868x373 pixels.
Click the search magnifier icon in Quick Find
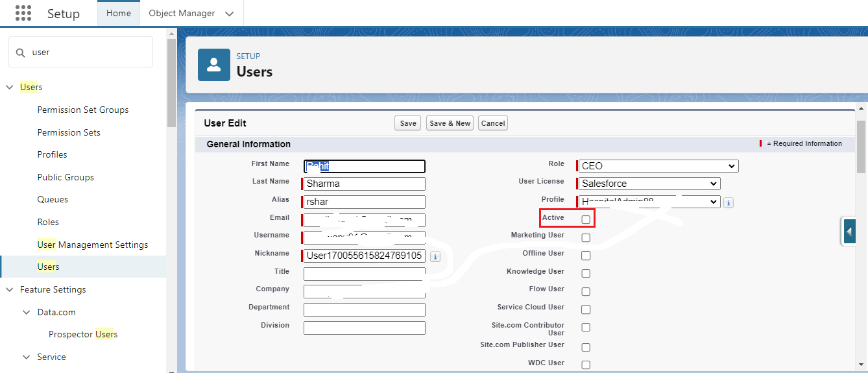pos(21,53)
